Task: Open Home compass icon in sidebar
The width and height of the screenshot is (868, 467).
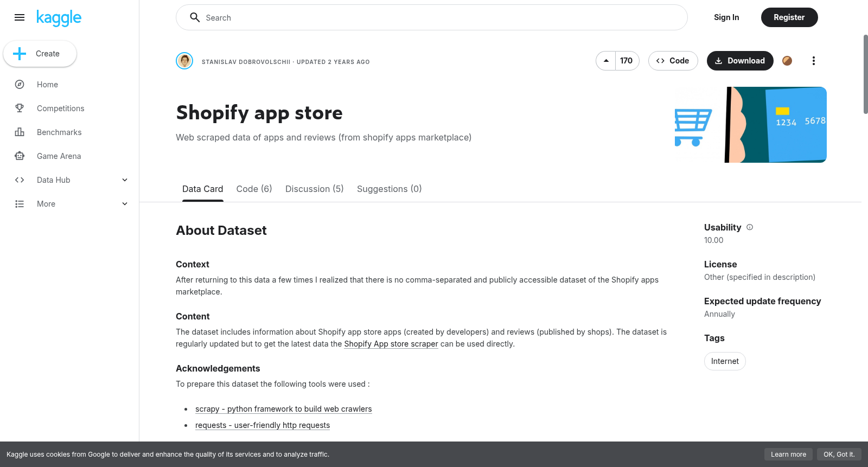Action: [20, 85]
